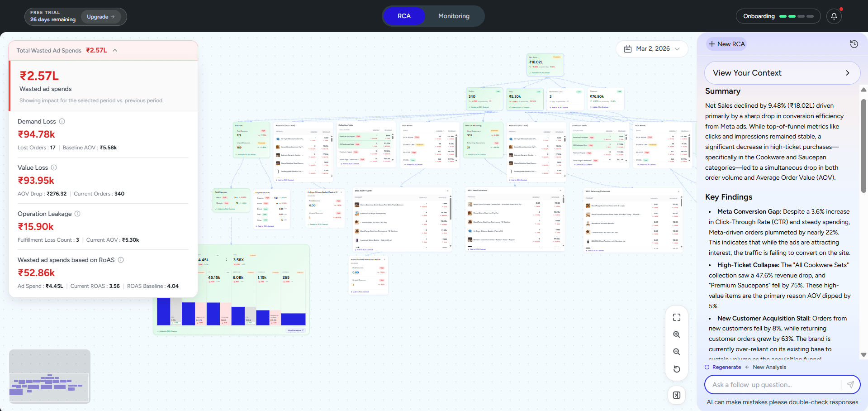Toggle RCA context on the Net Sales card
This screenshot has height=411, width=868.
point(540,72)
